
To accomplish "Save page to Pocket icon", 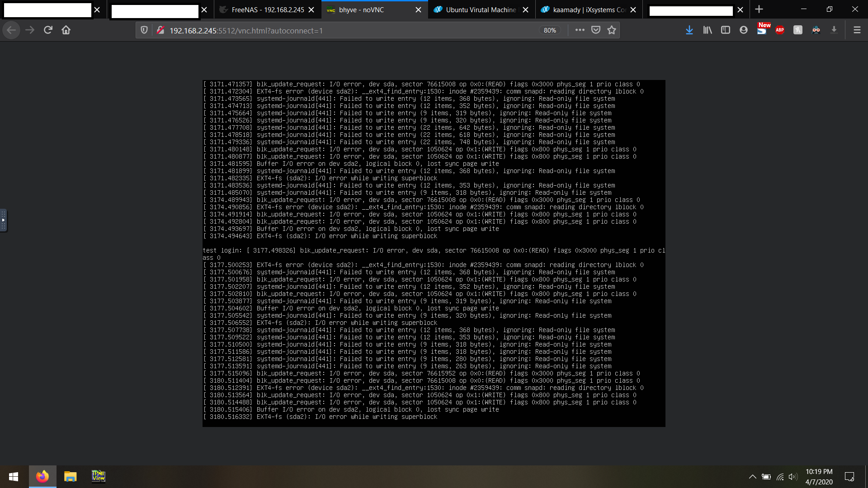I will click(596, 30).
